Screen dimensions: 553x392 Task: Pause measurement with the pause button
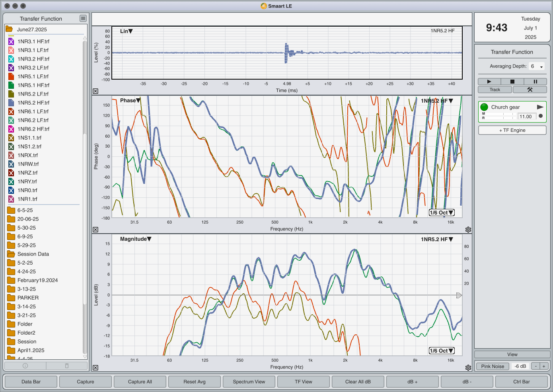click(535, 82)
